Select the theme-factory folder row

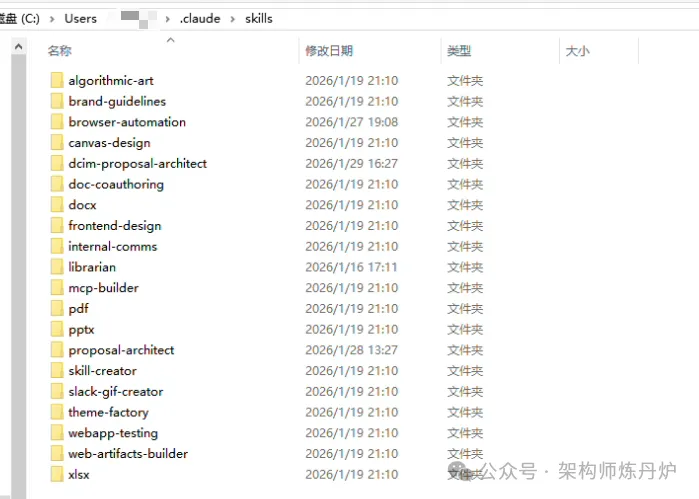[x=108, y=412]
